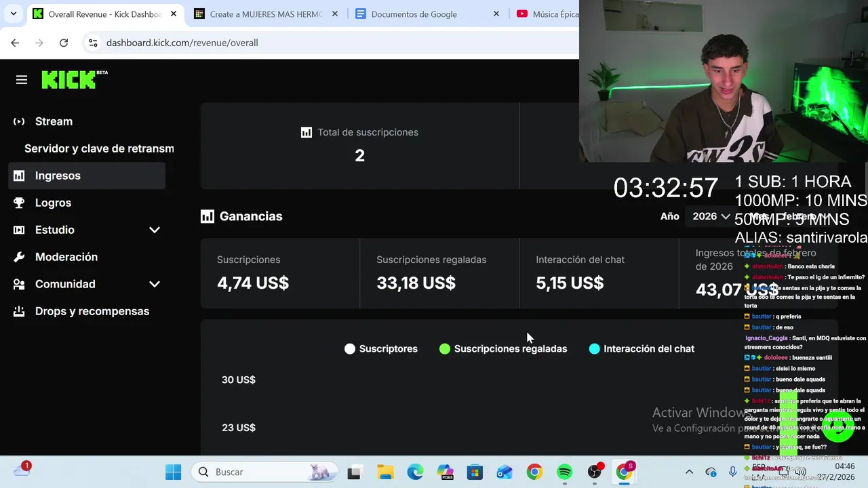Click the 30 US$ axis label
Viewport: 868px width, 488px height.
239,380
